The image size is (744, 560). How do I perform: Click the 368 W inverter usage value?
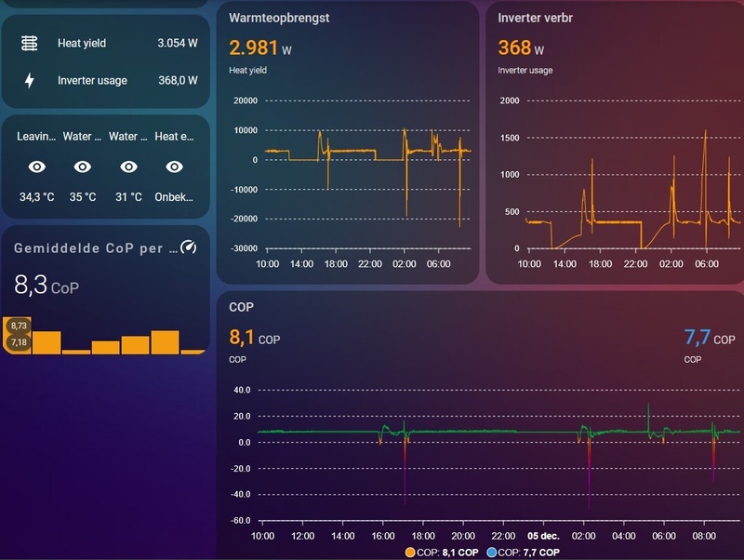521,48
